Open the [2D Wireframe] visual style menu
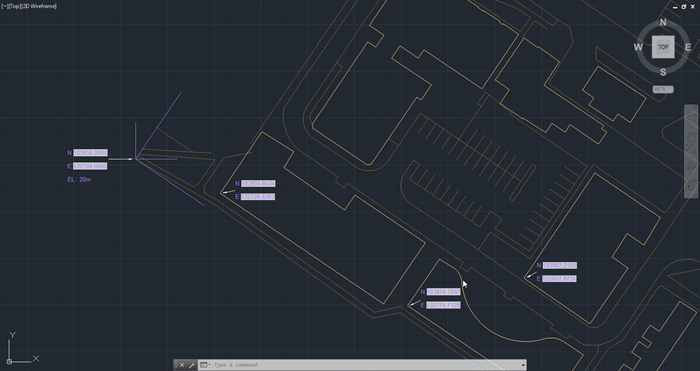This screenshot has width=700, height=371. tap(39, 6)
